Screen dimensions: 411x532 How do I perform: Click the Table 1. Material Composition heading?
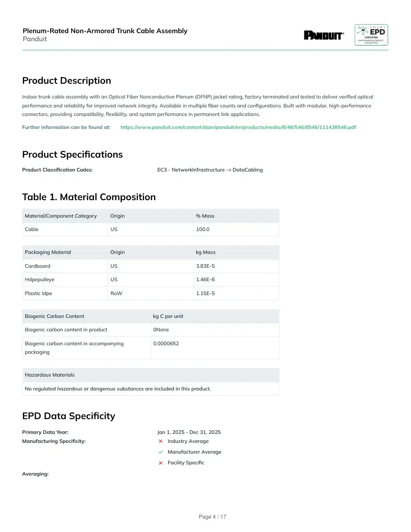click(89, 197)
